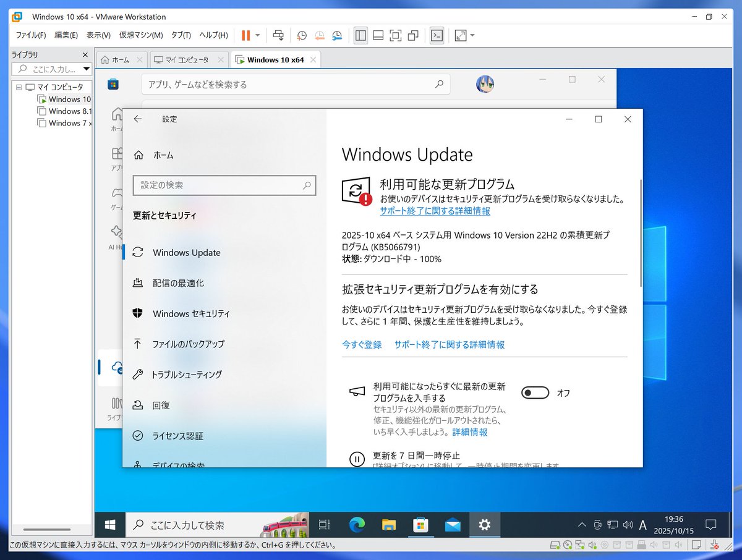Open the サポート終了 link next to 今すぐ登録
The image size is (742, 560).
tap(450, 345)
